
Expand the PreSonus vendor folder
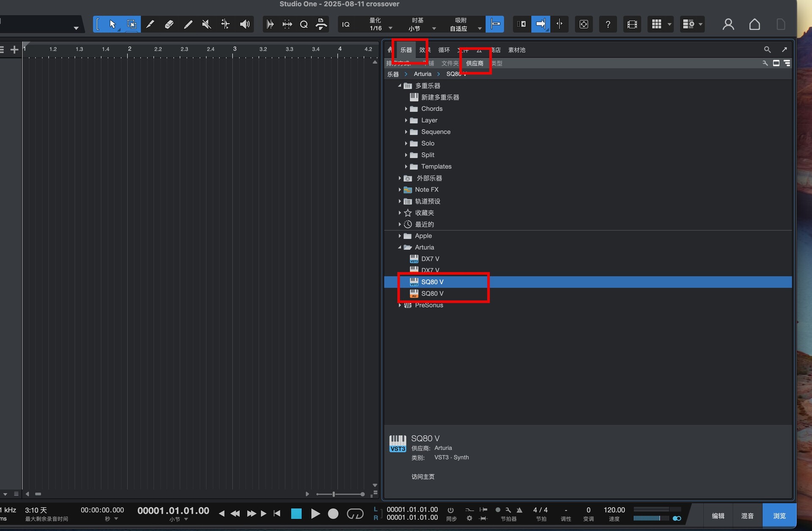pos(399,305)
